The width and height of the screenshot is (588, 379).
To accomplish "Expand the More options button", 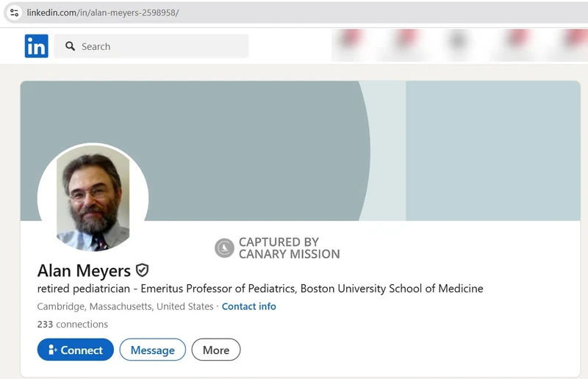I will pos(216,350).
